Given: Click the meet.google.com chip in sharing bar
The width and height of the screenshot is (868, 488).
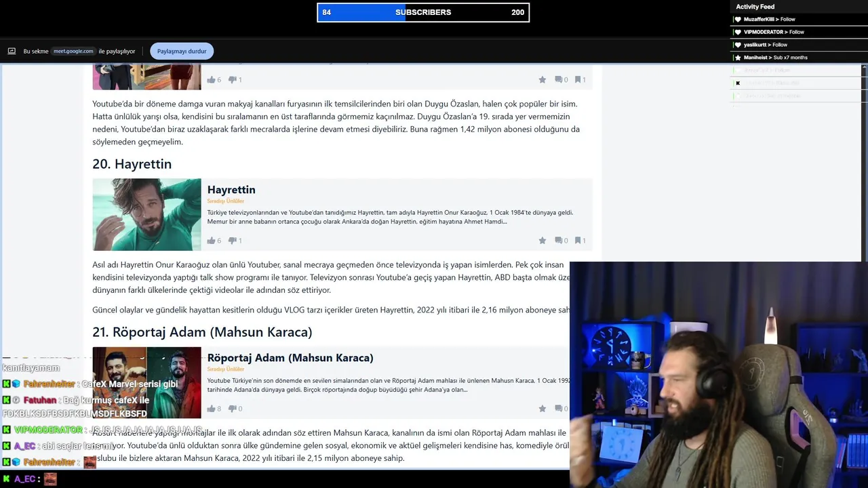Looking at the screenshot, I should 74,51.
